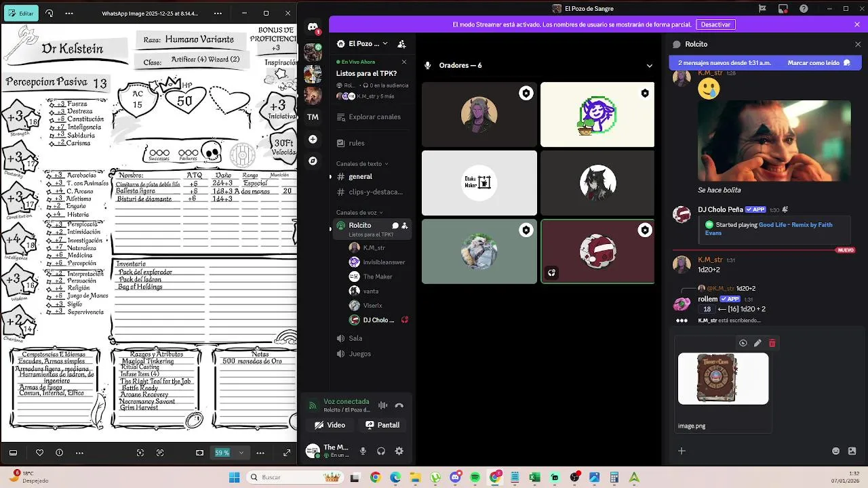Fit image to window icon
Viewport: 868px width, 488px height.
(199, 453)
